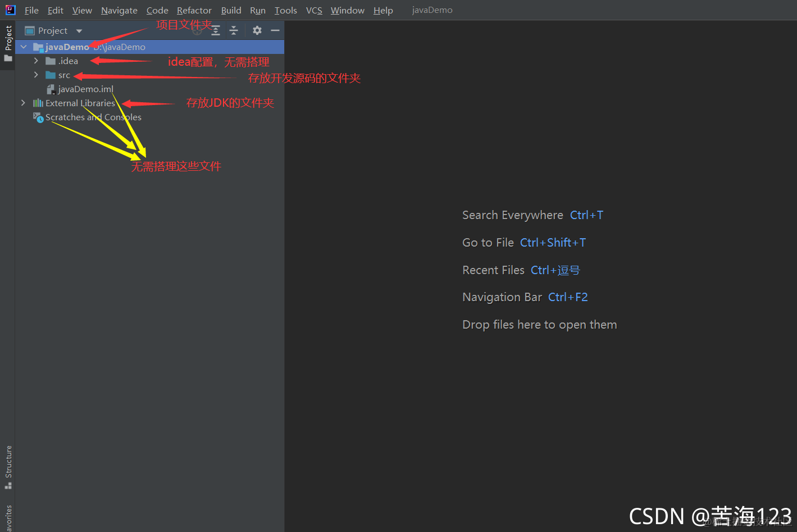Open the Run menu
Viewport: 797px width, 532px height.
pyautogui.click(x=258, y=10)
